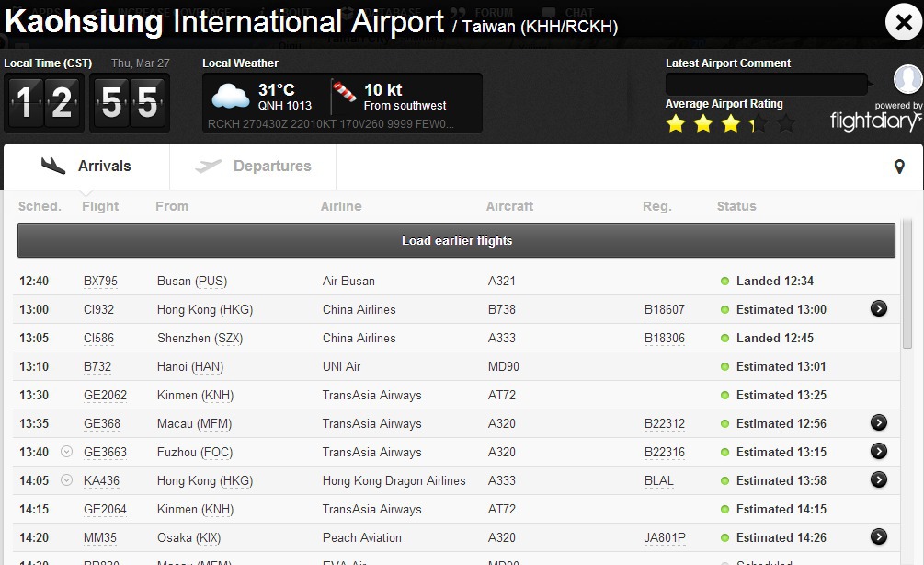Expand codeshare chevron beside flight KA436
This screenshot has width=924, height=565.
coord(66,480)
